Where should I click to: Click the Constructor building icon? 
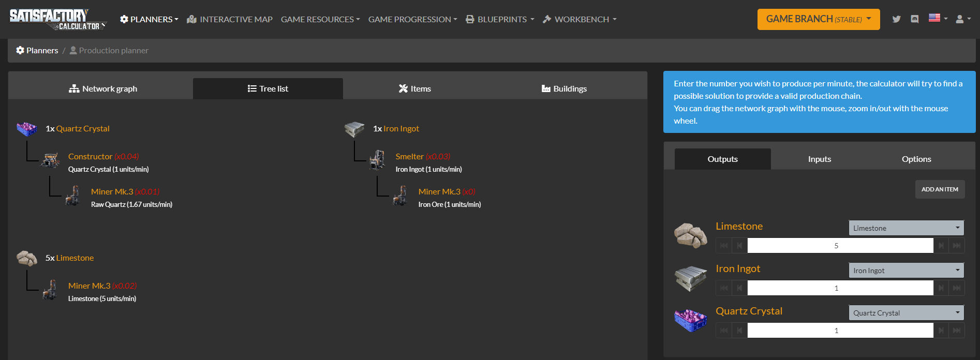[x=51, y=160]
